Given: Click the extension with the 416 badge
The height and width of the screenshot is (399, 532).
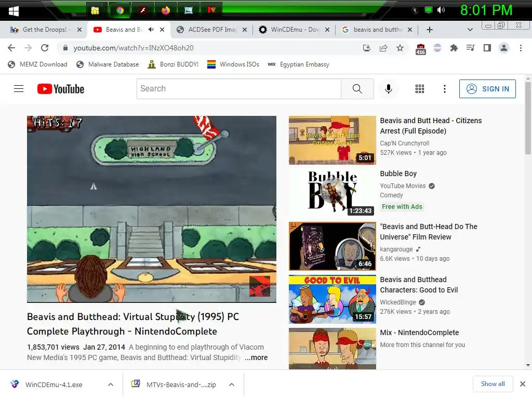Looking at the screenshot, I should coord(420,49).
